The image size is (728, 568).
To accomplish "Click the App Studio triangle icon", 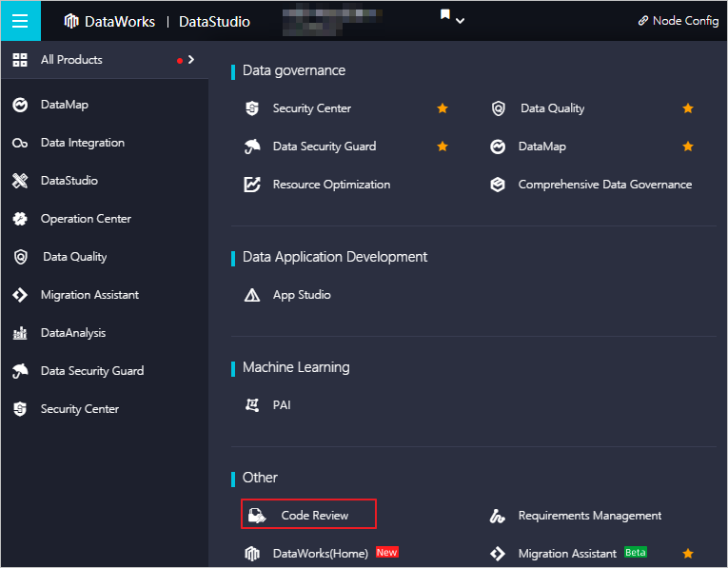I will click(252, 295).
